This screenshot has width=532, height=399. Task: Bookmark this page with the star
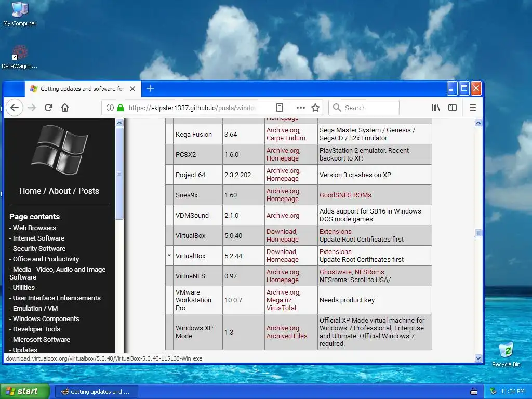click(x=315, y=108)
